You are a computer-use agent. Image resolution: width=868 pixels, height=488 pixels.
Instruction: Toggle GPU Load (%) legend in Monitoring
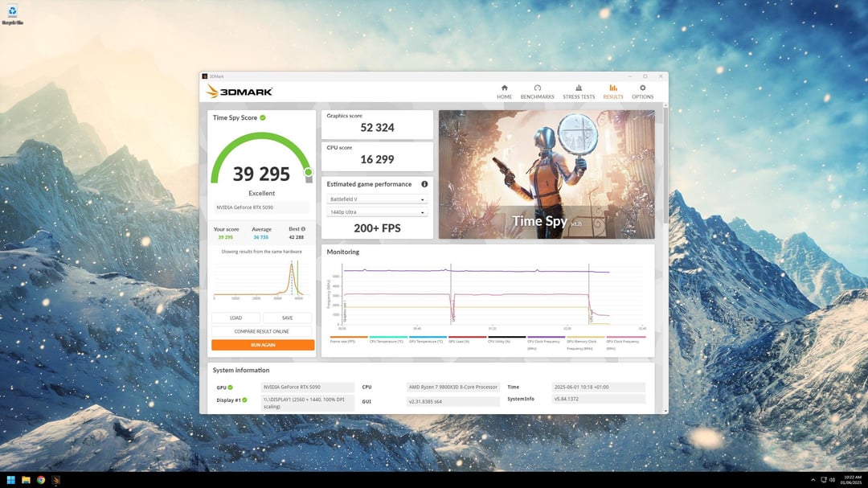(x=466, y=339)
